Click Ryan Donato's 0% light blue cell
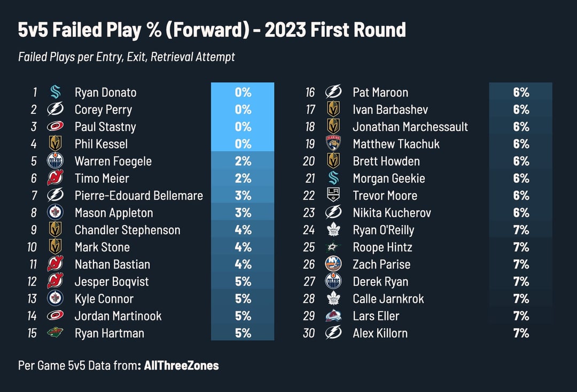 (x=243, y=92)
